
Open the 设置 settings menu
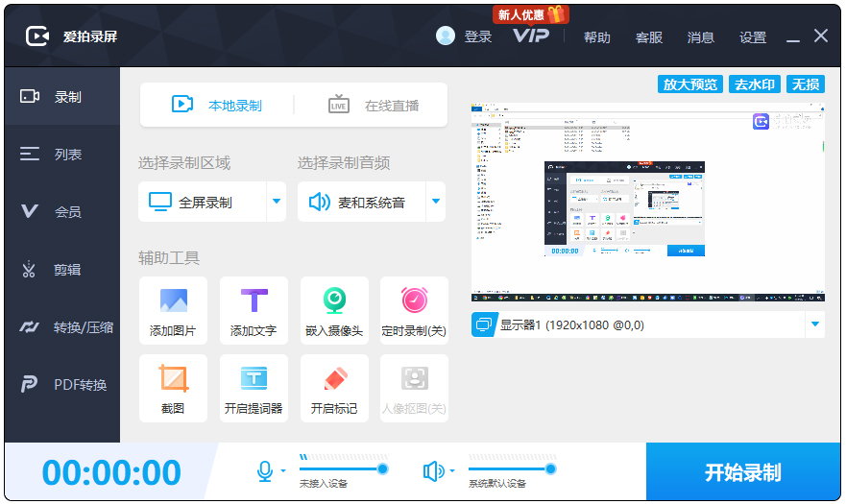click(753, 37)
